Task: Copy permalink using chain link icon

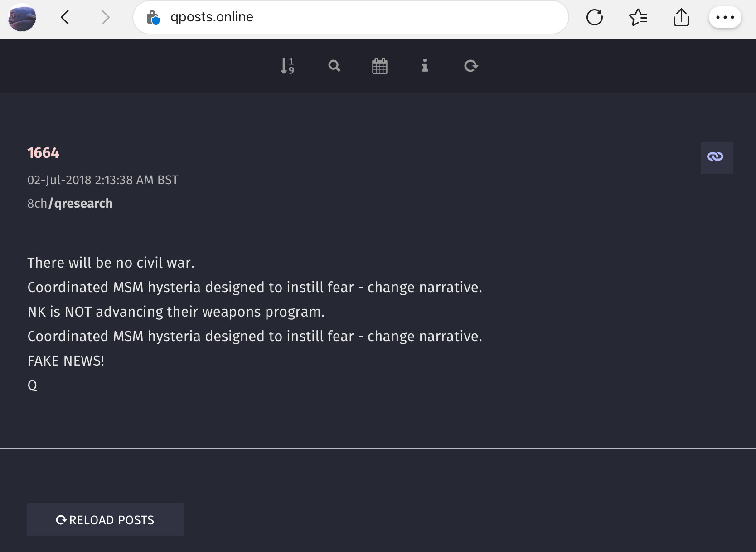Action: [716, 157]
